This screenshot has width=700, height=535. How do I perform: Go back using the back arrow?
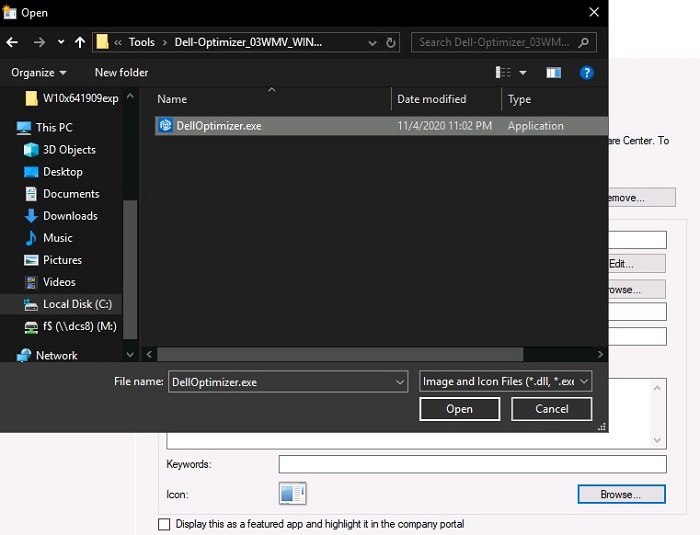coord(12,42)
